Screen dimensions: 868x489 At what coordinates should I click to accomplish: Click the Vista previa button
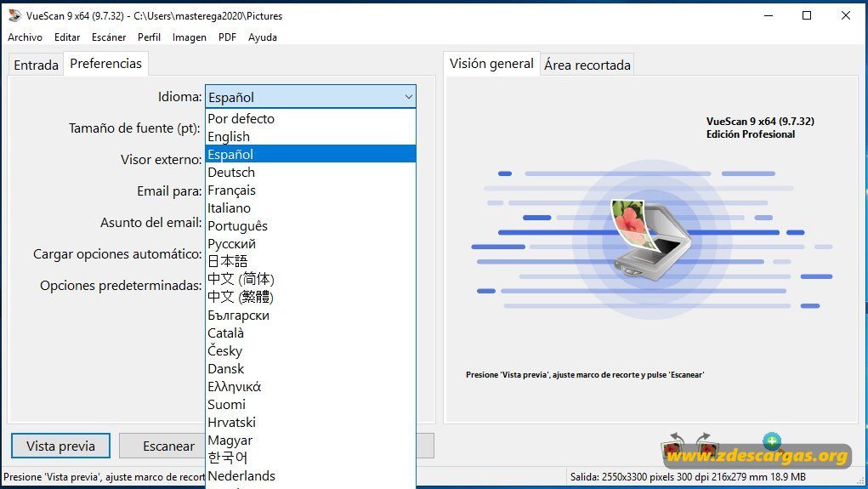tap(60, 446)
